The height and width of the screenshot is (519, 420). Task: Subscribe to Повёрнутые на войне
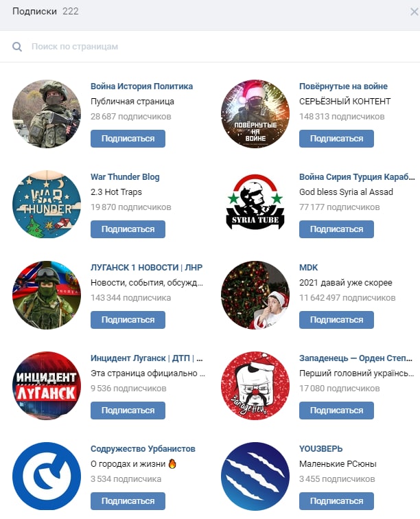coord(336,139)
